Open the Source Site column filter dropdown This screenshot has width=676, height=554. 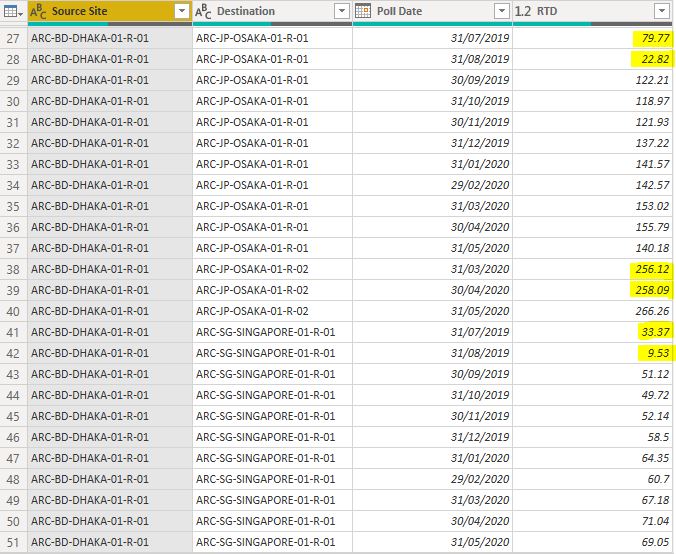[x=182, y=11]
